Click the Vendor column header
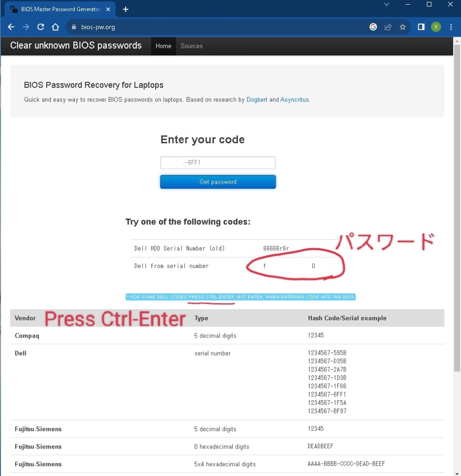Image resolution: width=461 pixels, height=476 pixels. coord(25,318)
